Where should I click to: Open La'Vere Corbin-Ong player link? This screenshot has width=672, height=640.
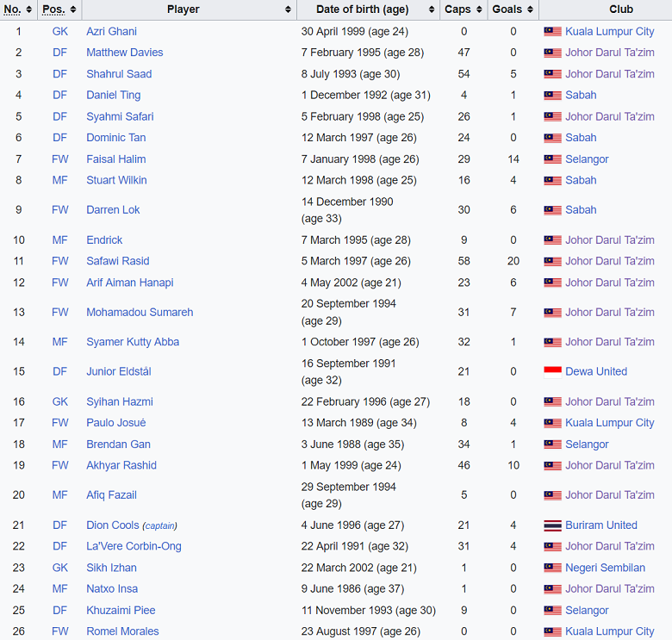coord(134,546)
